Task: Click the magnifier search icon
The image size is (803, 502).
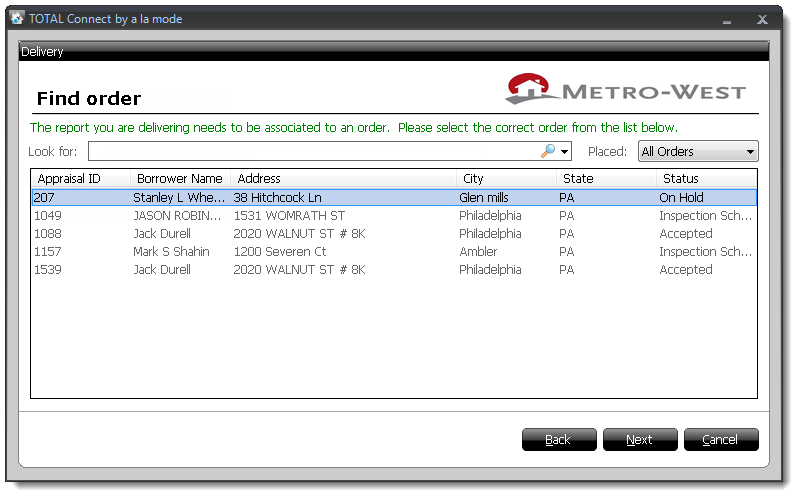Action: (x=547, y=151)
